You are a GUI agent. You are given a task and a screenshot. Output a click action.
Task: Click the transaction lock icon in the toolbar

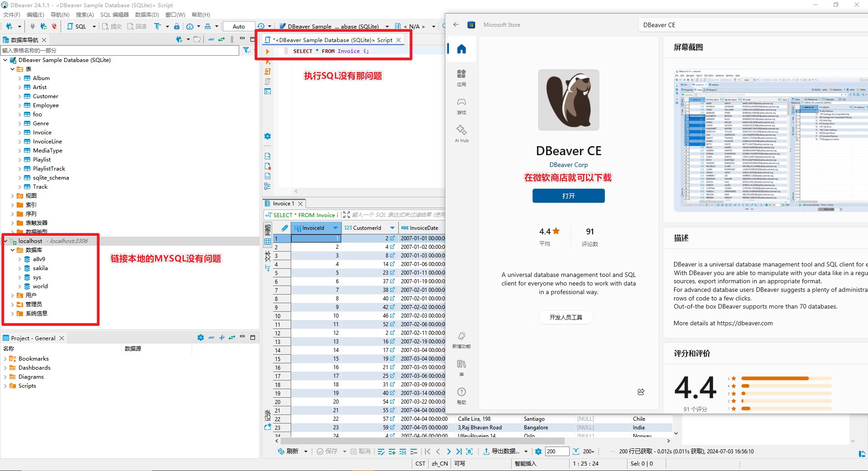(177, 26)
